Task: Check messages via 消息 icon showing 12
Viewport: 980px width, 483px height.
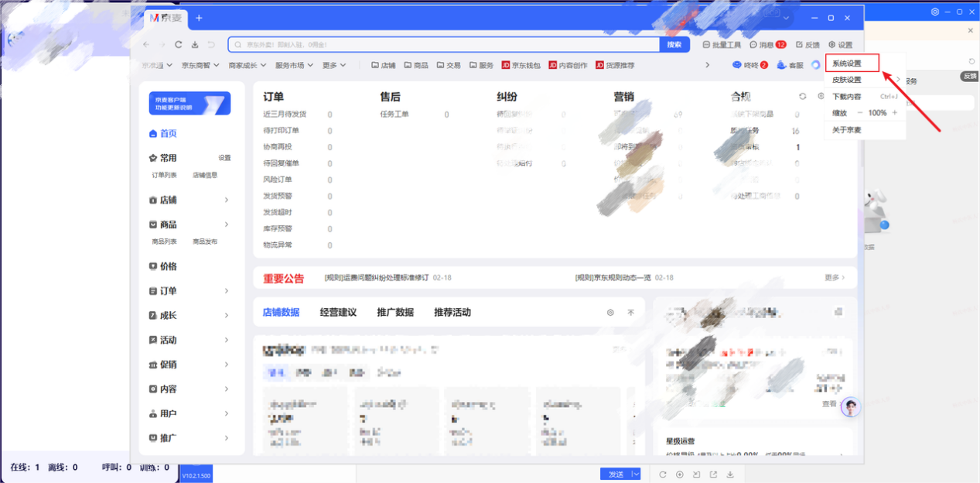Action: coord(761,44)
